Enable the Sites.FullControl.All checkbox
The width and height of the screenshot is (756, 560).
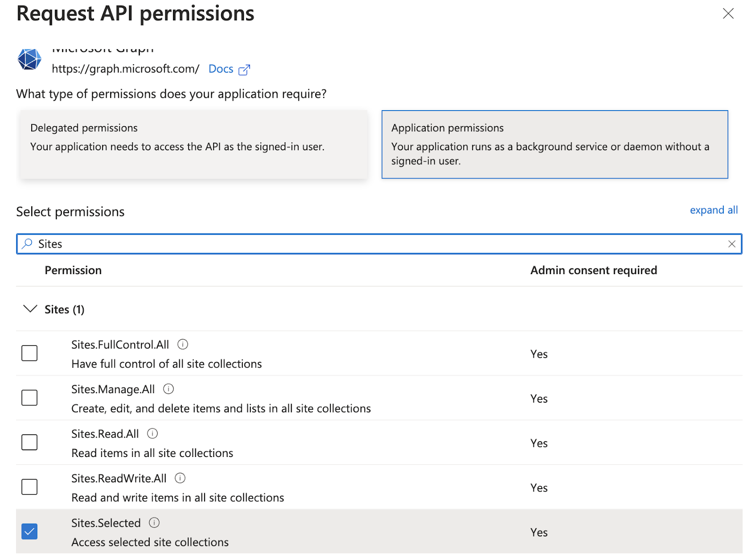click(29, 353)
